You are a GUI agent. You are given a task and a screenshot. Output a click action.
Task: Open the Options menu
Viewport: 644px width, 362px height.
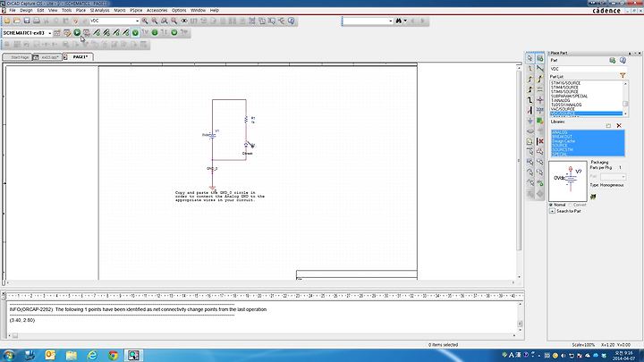(x=179, y=10)
